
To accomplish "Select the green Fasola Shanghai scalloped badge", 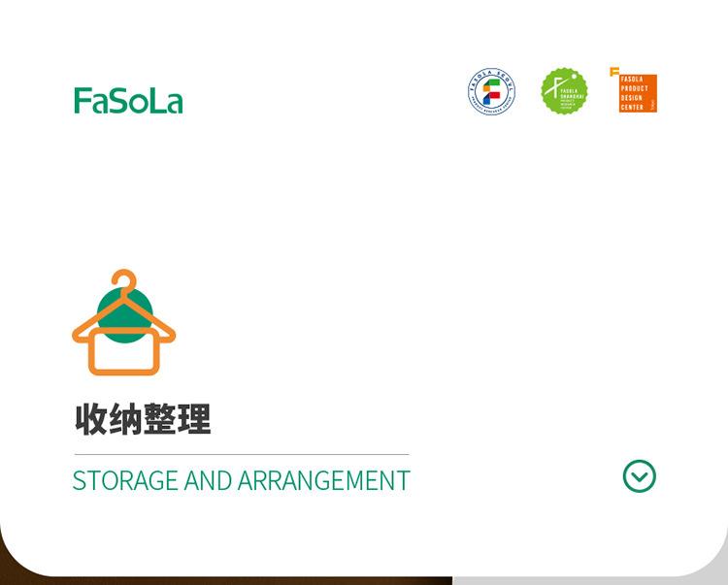I will click(564, 91).
